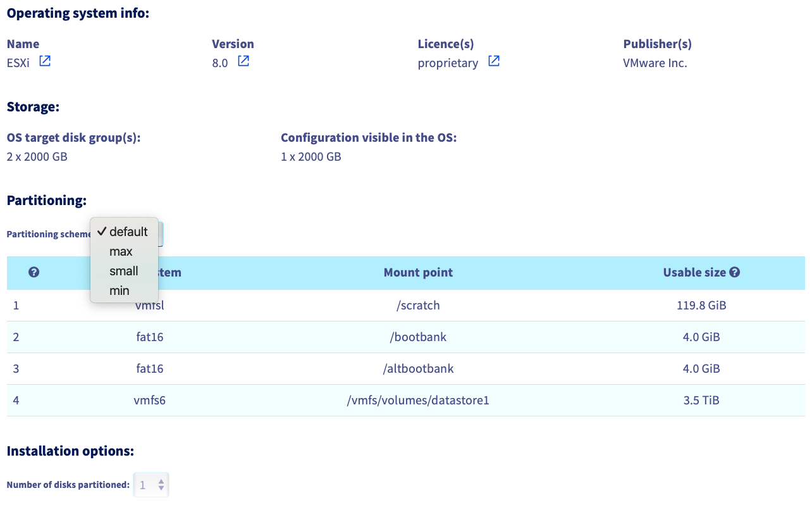Click the 'Number of disks partitioned:' label

pyautogui.click(x=68, y=485)
